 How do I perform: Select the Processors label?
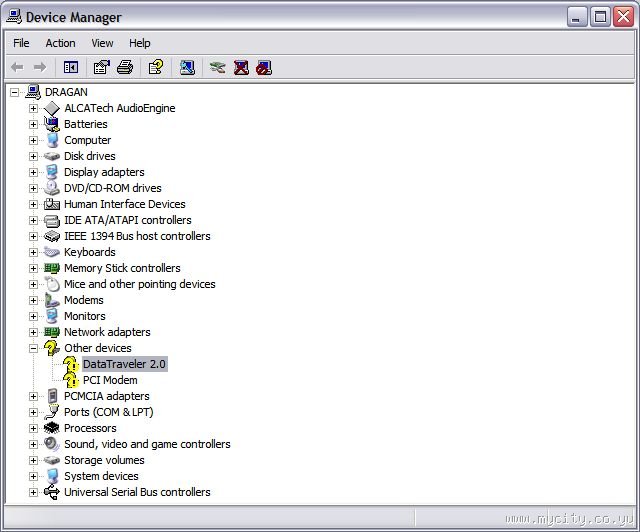coord(90,428)
